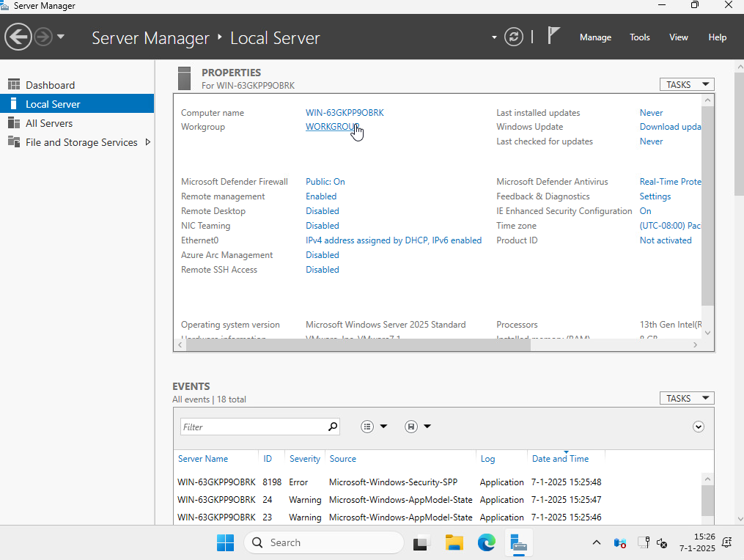This screenshot has width=744, height=560.
Task: Sort events by Severity column
Action: point(305,459)
